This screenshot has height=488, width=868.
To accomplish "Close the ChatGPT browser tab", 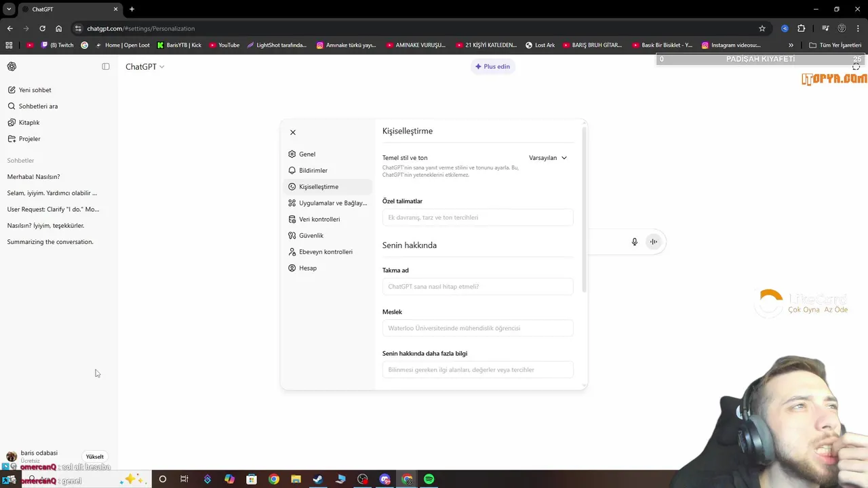I will pos(115,9).
